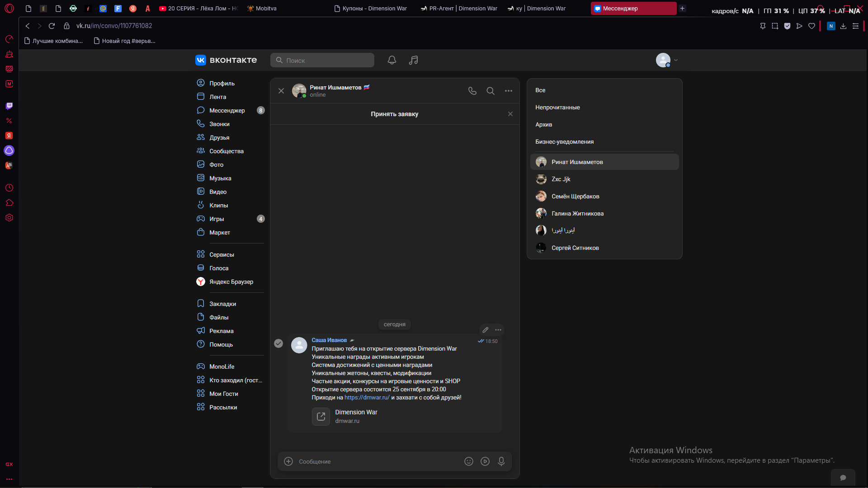Open the emoji picker in message box
The width and height of the screenshot is (868, 488).
pyautogui.click(x=469, y=461)
